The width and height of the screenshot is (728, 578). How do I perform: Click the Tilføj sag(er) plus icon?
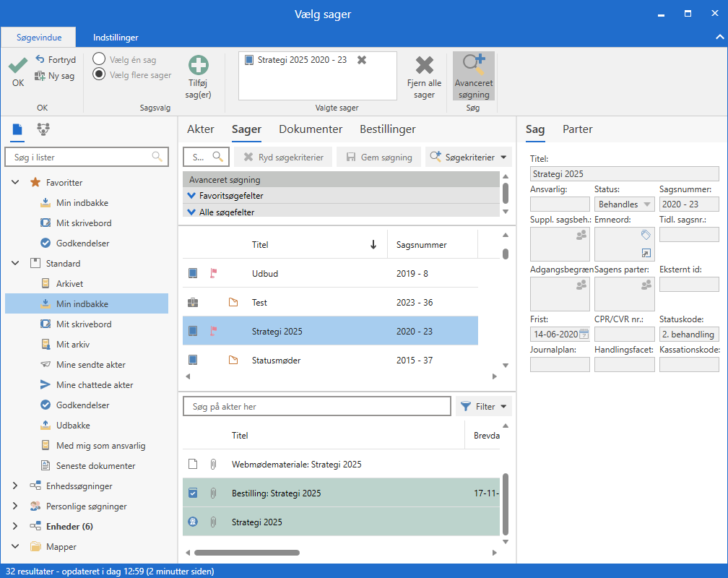pos(198,66)
